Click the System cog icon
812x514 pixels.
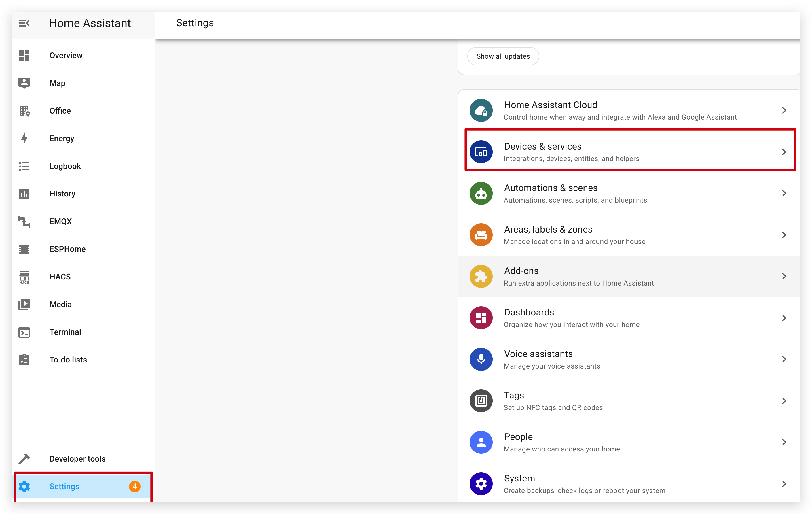click(481, 484)
